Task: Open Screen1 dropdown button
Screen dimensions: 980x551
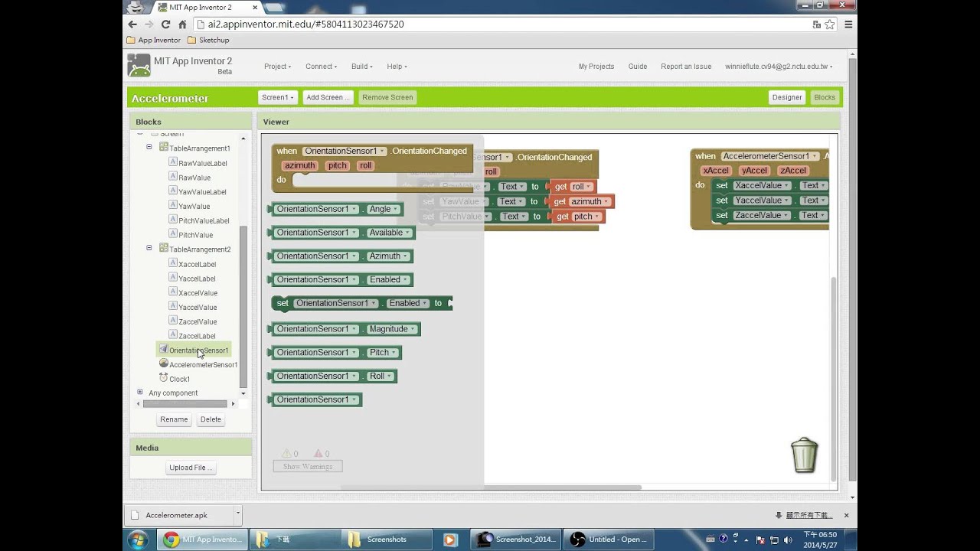Action: (277, 97)
